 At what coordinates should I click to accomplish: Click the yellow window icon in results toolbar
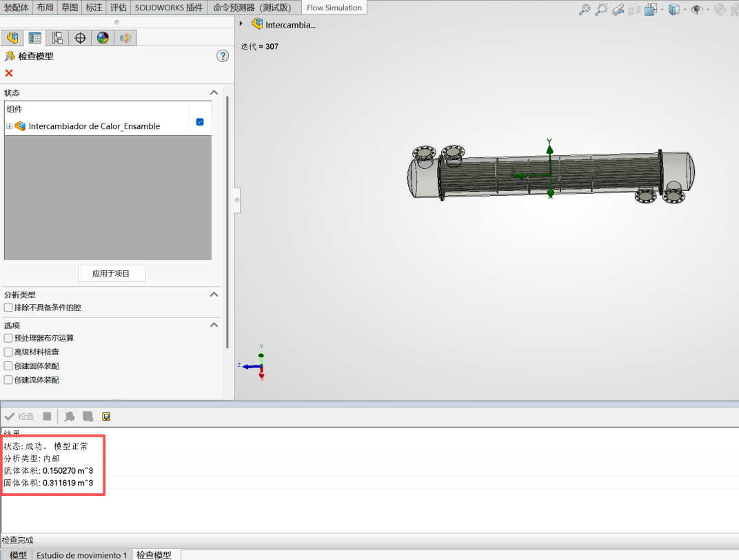pyautogui.click(x=107, y=417)
